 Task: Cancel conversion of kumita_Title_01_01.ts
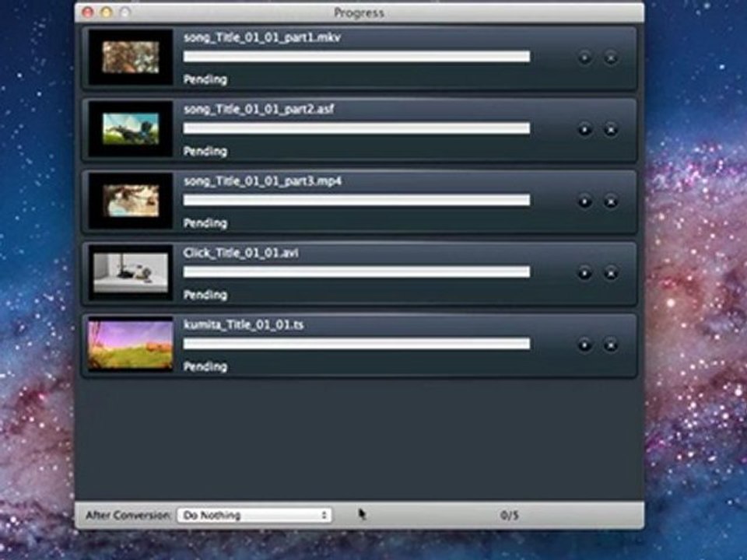tap(610, 345)
